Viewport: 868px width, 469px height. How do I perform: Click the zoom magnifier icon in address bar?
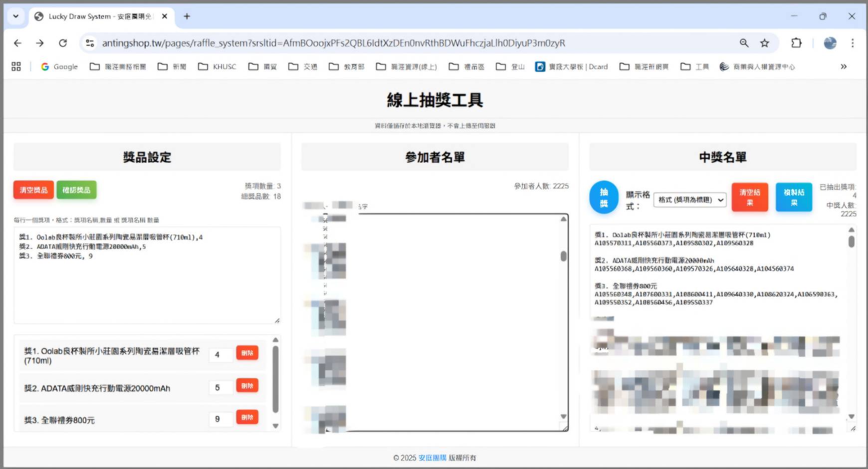click(x=744, y=43)
